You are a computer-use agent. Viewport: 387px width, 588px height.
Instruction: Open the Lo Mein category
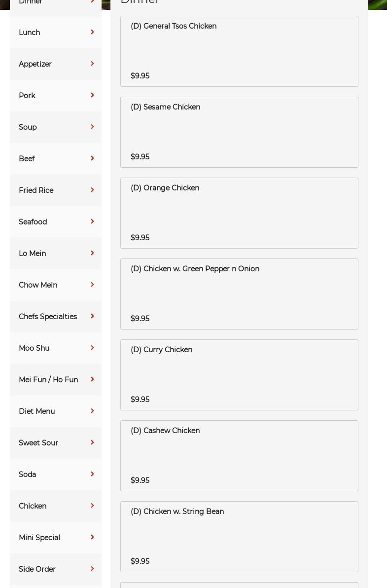[33, 254]
